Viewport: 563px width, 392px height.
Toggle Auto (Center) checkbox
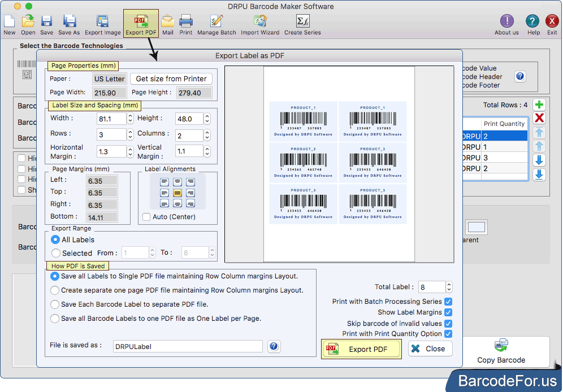click(x=146, y=217)
